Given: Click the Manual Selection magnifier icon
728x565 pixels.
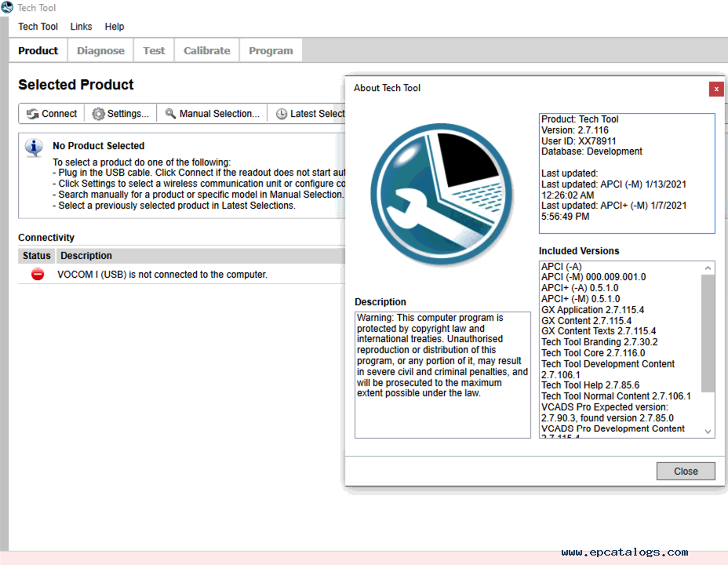Looking at the screenshot, I should point(170,114).
